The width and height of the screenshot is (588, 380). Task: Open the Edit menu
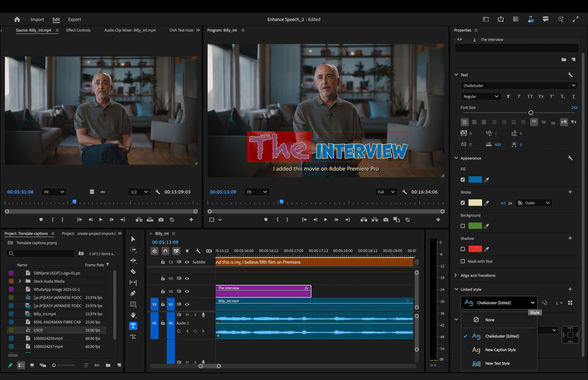[x=56, y=19]
